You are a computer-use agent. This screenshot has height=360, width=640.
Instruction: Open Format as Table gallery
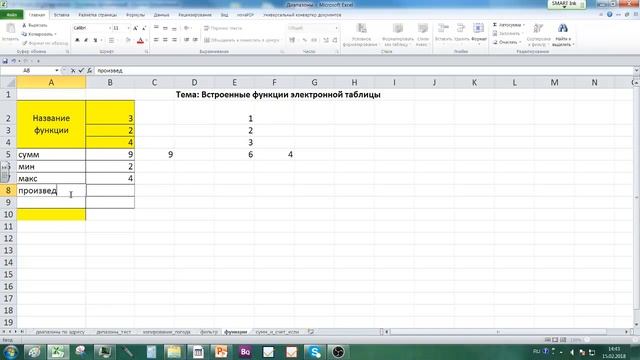[x=398, y=35]
